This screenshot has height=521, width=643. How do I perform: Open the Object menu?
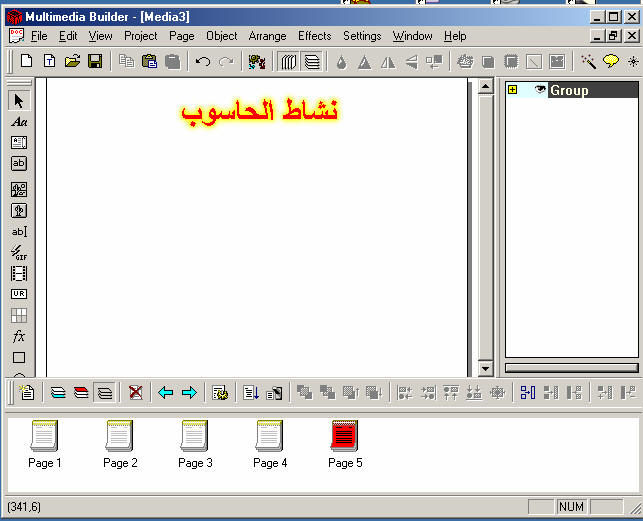click(221, 36)
